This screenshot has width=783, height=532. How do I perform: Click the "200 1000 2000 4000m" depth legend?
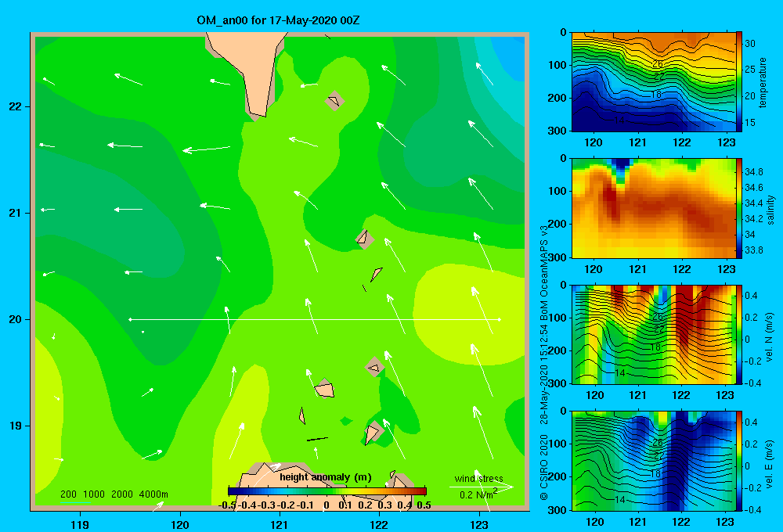[114, 494]
